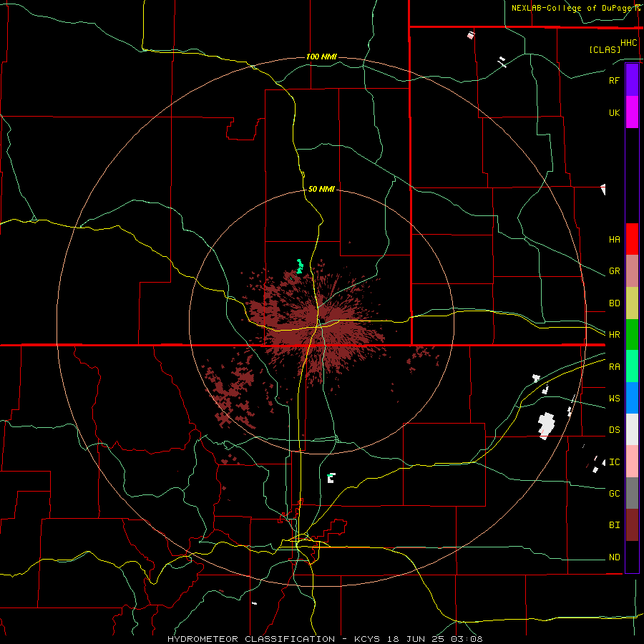Viewport: 644px width, 644px height.
Task: Click the ND black legend swatch
Action: click(632, 557)
